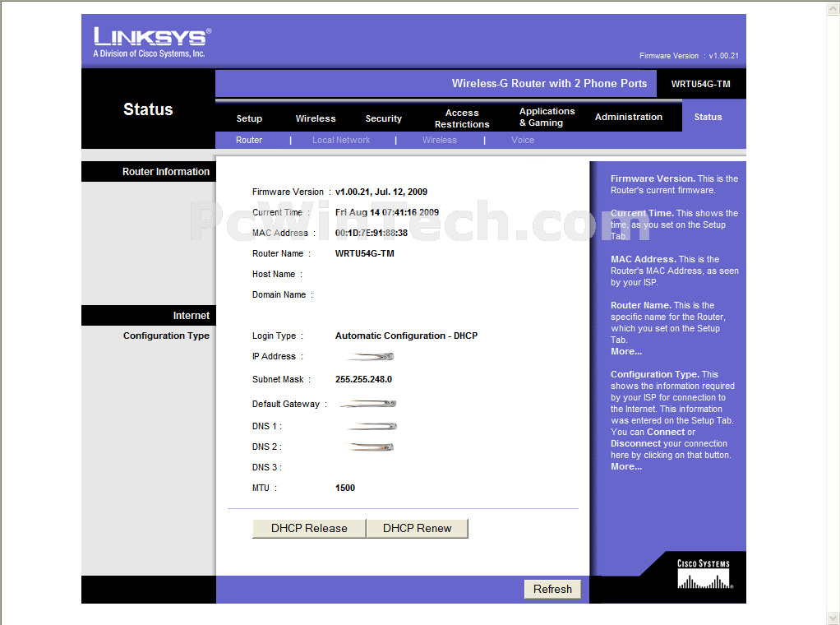
Task: Click the Internet section heading
Action: coord(192,316)
